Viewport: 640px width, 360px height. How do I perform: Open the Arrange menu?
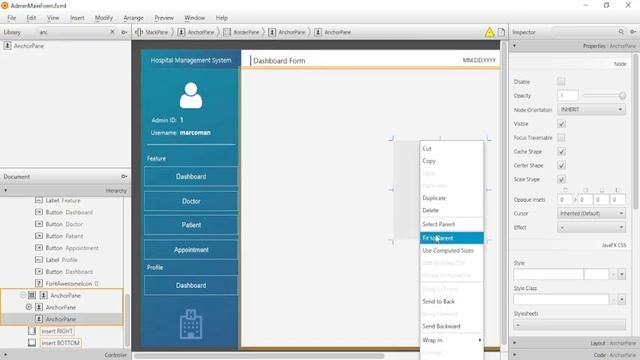pos(133,18)
